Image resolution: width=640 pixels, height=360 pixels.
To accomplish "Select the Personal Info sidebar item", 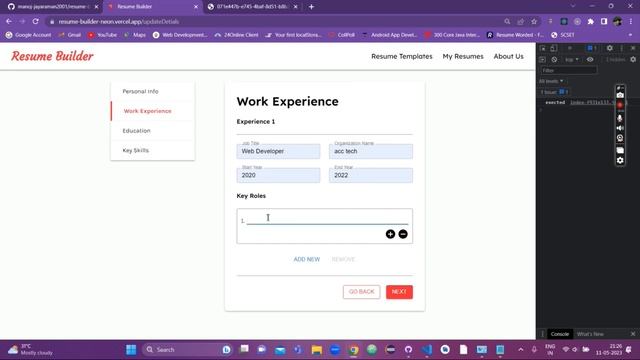I will 152,91.
